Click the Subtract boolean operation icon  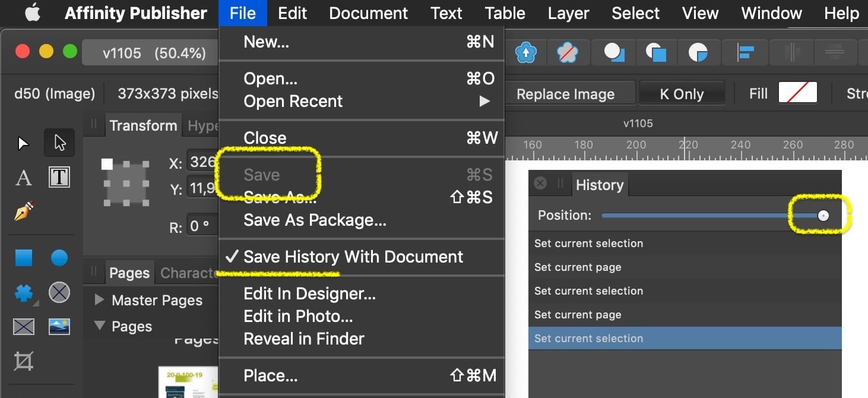[x=656, y=53]
